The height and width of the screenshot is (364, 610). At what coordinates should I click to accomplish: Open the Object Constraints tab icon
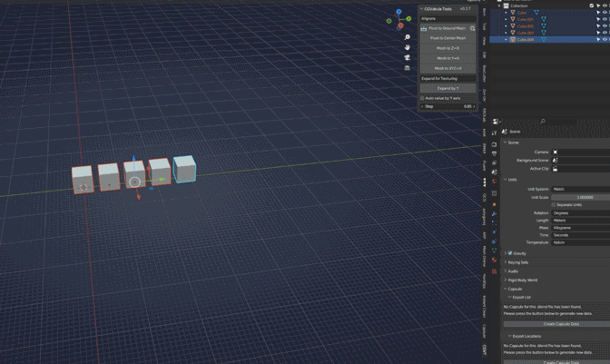point(494,241)
